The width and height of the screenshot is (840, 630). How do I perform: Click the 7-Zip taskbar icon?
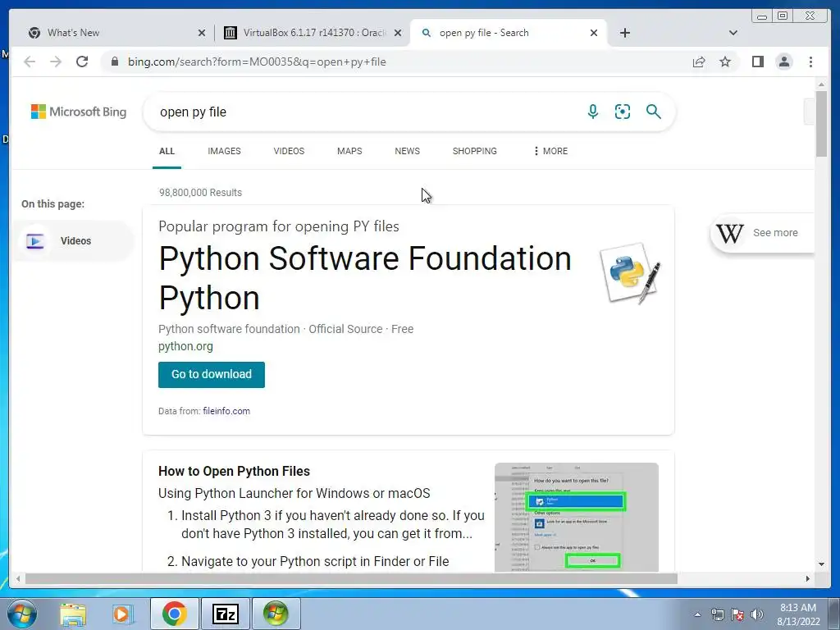pos(225,614)
